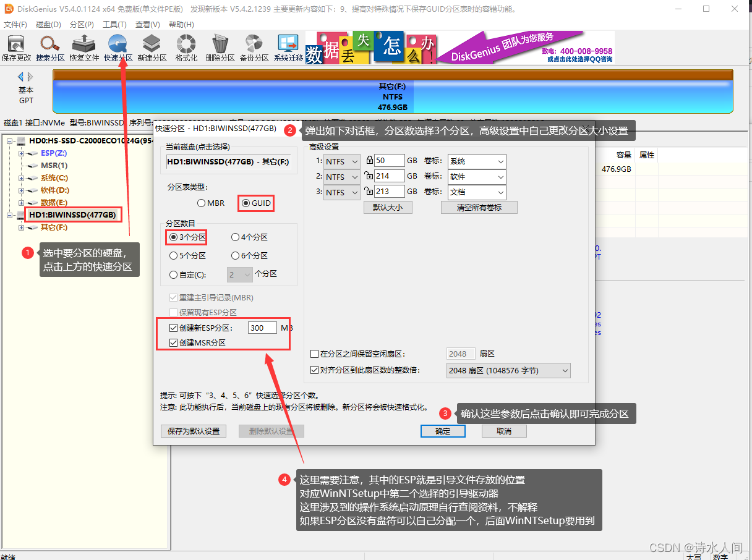Click the DiskGenius app logo in title bar
This screenshot has height=560, width=752.
coord(9,9)
